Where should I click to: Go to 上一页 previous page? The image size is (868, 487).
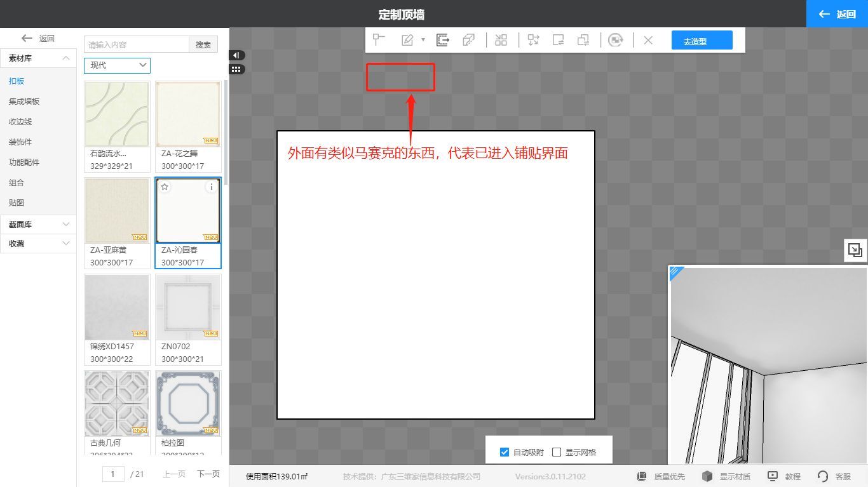tap(174, 474)
